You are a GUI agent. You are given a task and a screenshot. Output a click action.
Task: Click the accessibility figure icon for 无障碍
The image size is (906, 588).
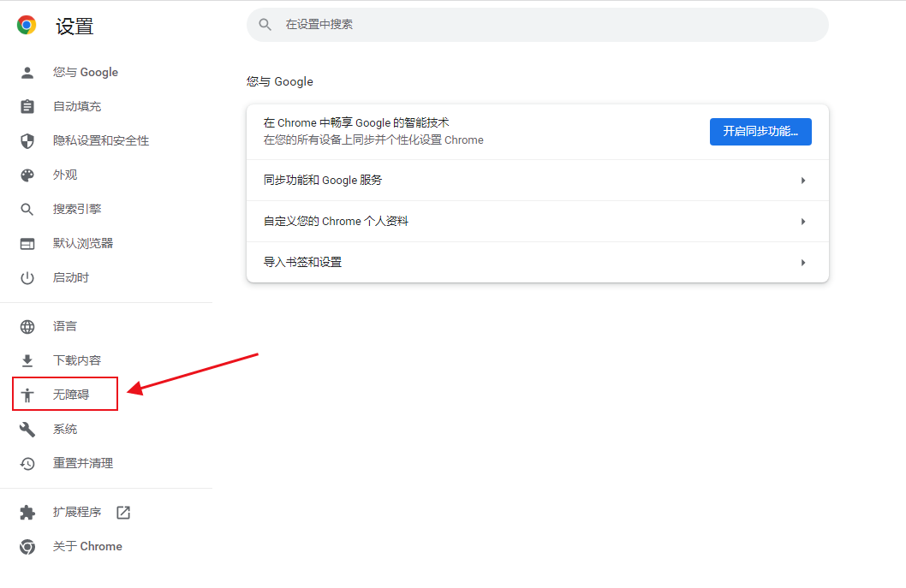click(27, 395)
